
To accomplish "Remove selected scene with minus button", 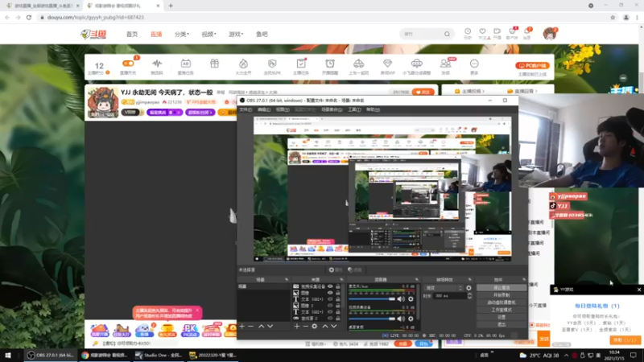I will pos(251,327).
